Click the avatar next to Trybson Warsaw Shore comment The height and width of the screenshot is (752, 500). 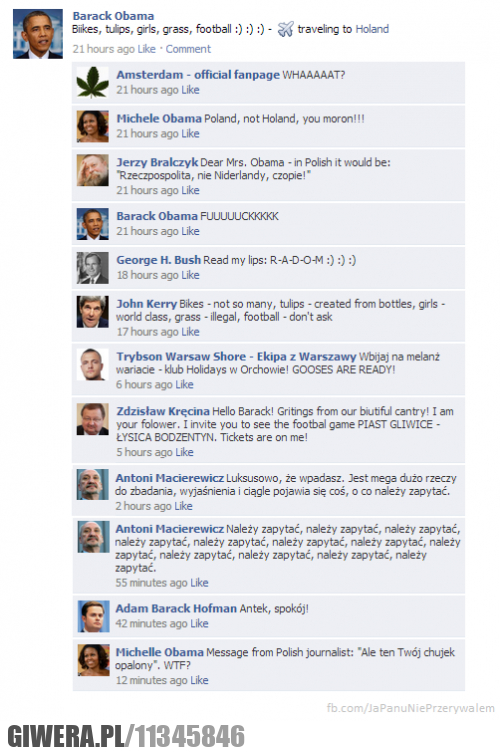[x=93, y=364]
